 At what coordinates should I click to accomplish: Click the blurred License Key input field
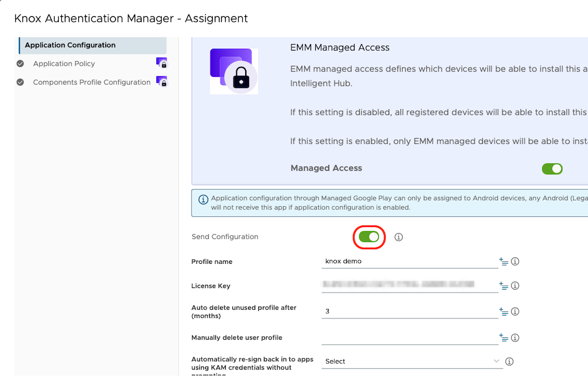tap(409, 286)
